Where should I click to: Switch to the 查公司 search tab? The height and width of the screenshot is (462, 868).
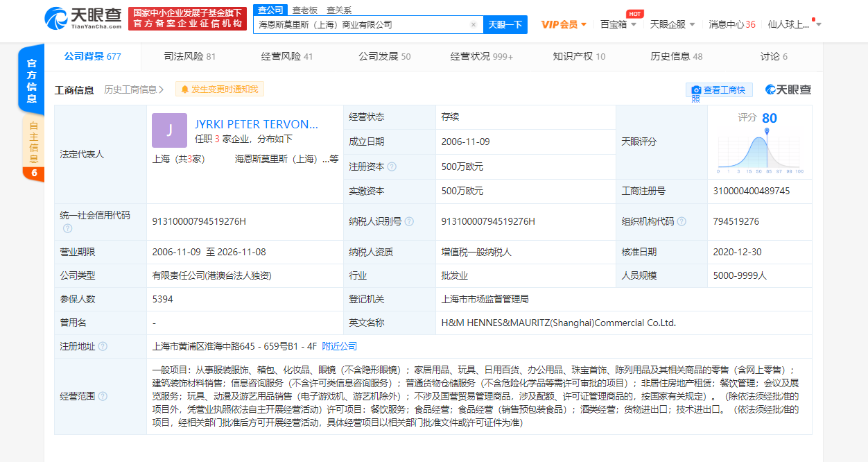[270, 10]
